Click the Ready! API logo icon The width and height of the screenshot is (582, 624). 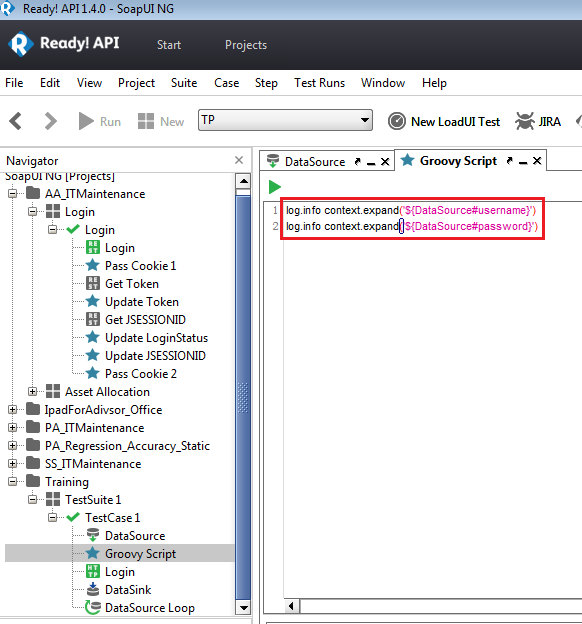point(20,44)
